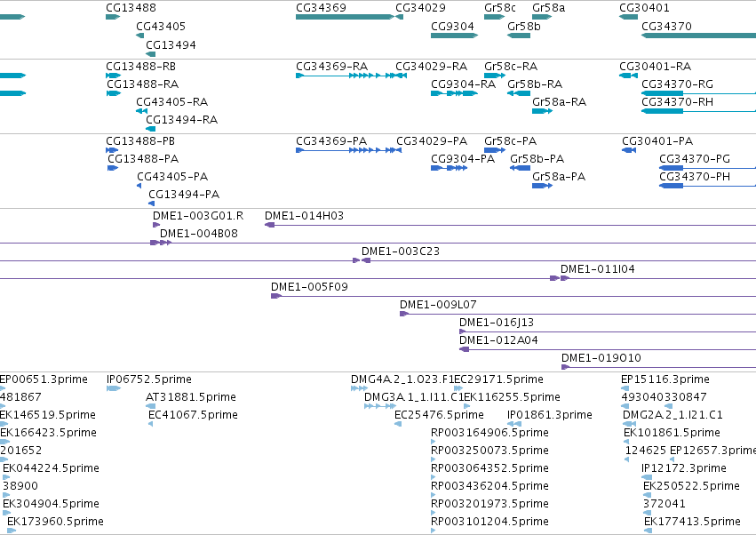Click EST EC25476.5prime
The width and height of the screenshot is (756, 535).
398,424
